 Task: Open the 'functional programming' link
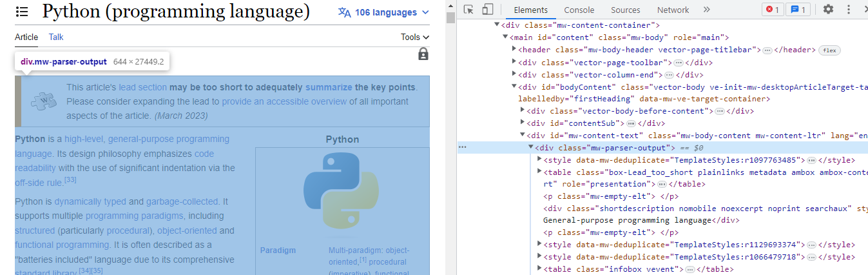[x=63, y=245]
